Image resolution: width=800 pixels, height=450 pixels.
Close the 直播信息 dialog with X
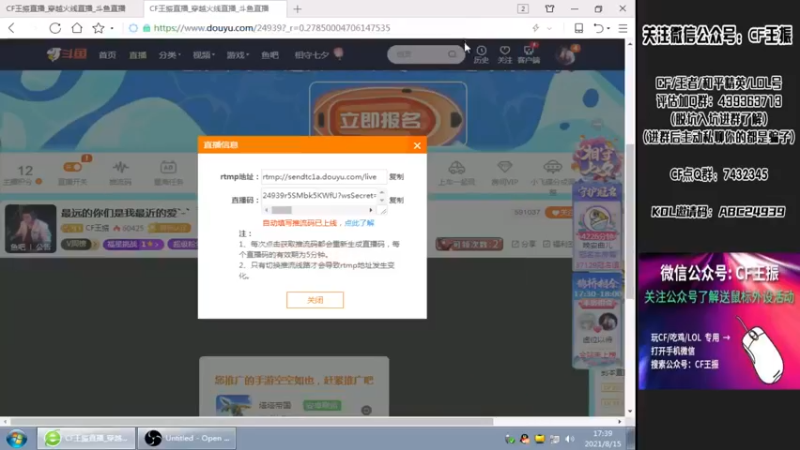coord(417,145)
